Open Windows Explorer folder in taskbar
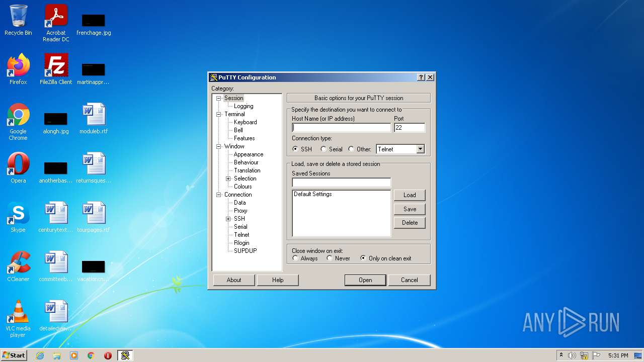644x362 pixels. coord(57,355)
